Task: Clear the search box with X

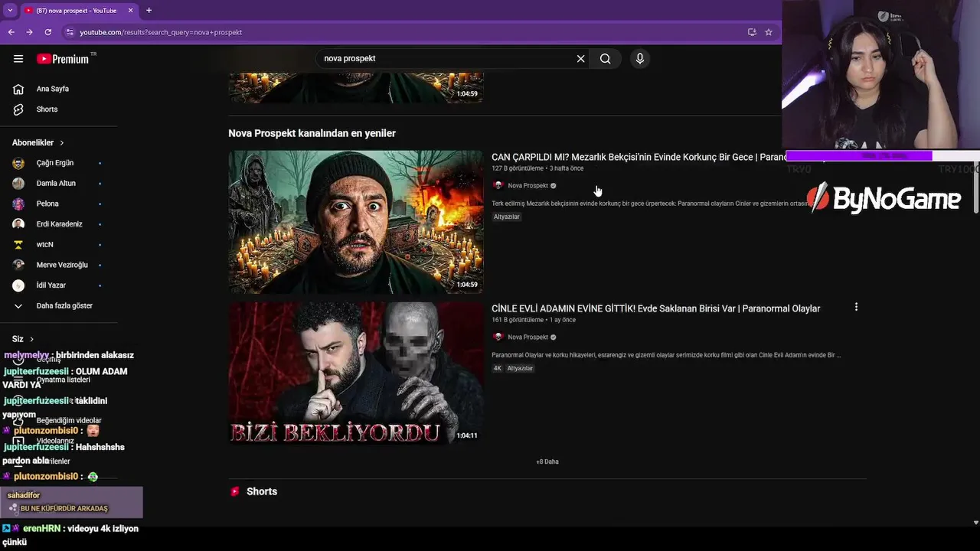Action: [580, 58]
